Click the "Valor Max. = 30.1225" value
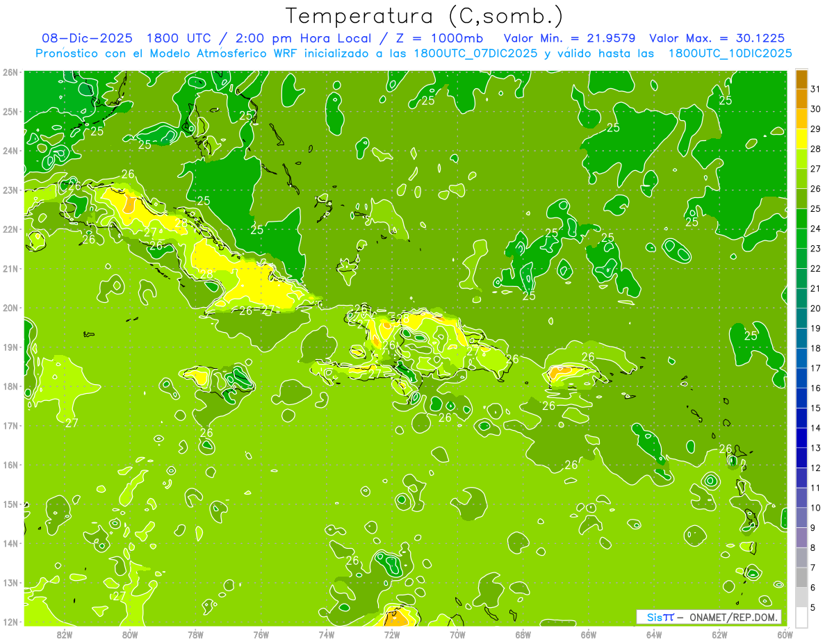 (717, 38)
